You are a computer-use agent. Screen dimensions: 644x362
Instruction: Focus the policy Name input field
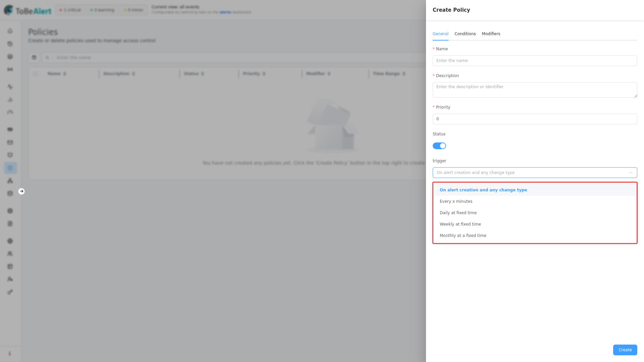point(535,61)
